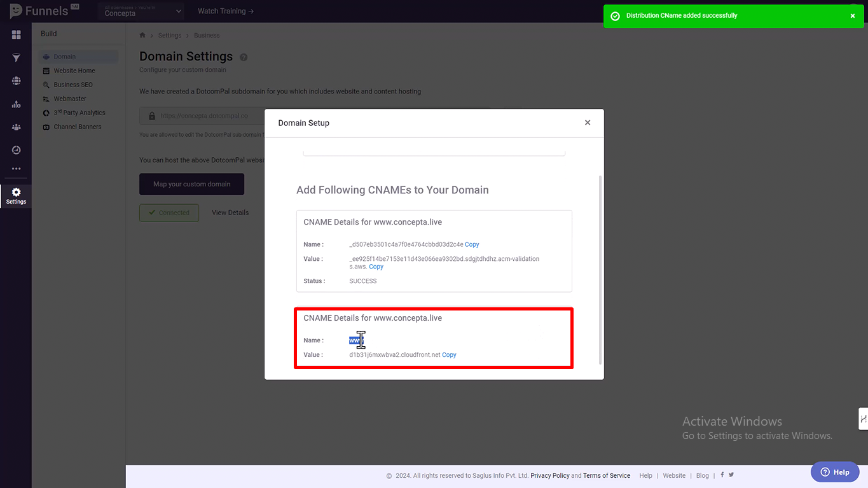Go to home via breadcrumb house icon
The width and height of the screenshot is (868, 488).
tap(142, 35)
